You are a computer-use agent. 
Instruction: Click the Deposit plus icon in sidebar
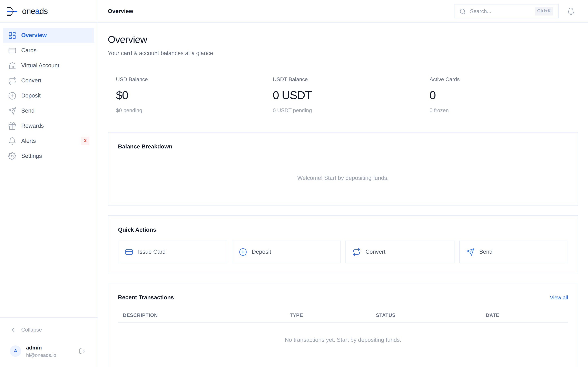(12, 96)
